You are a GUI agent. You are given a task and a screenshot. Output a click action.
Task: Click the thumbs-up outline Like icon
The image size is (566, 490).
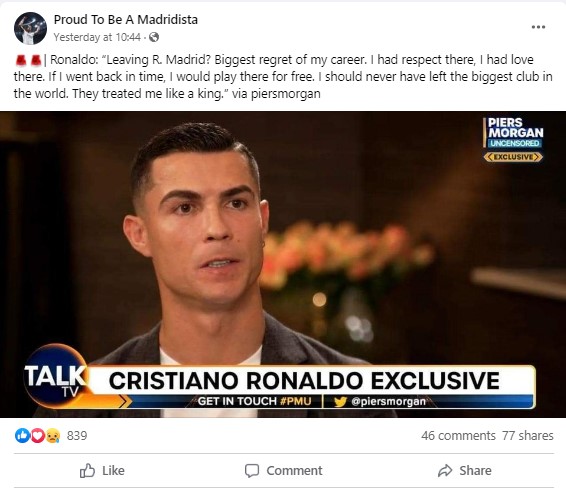[87, 471]
